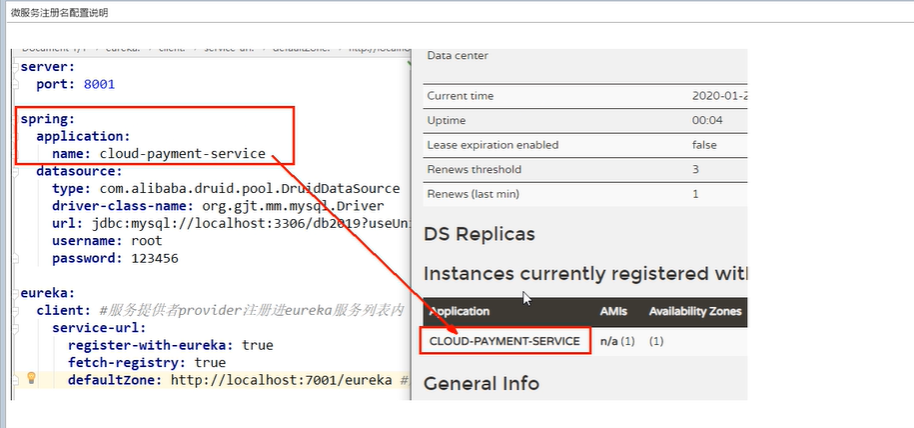Select the DruidDataSource type line
Image resolution: width=914 pixels, height=428 pixels.
226,189
